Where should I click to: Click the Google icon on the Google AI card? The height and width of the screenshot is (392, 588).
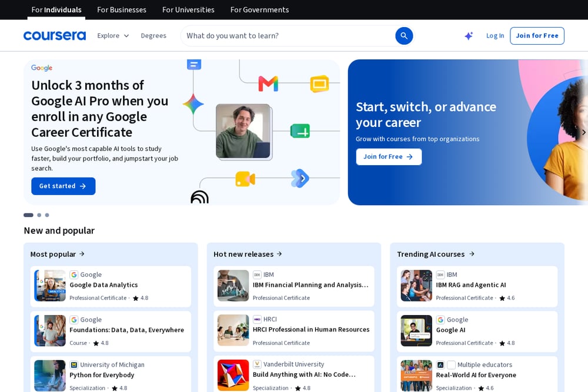pyautogui.click(x=440, y=320)
